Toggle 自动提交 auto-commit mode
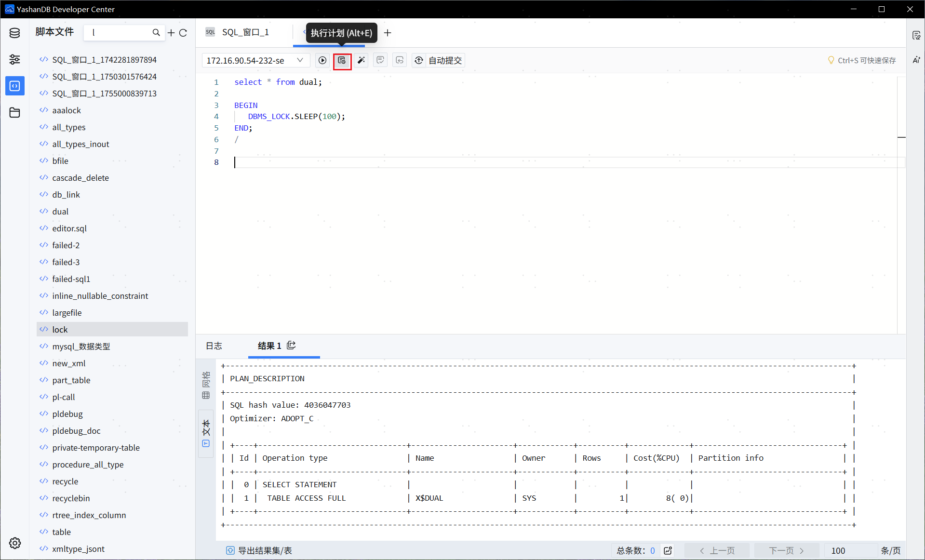The image size is (925, 560). [439, 60]
